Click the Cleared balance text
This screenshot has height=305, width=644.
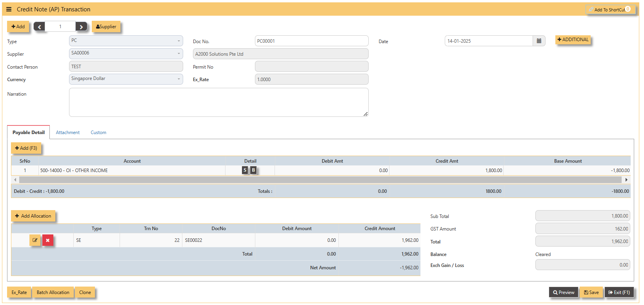tap(543, 254)
